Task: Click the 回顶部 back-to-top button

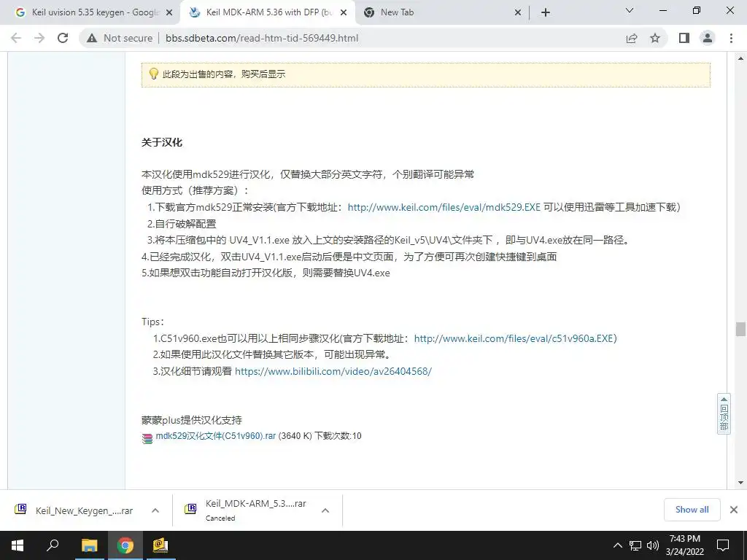Action: pos(724,414)
